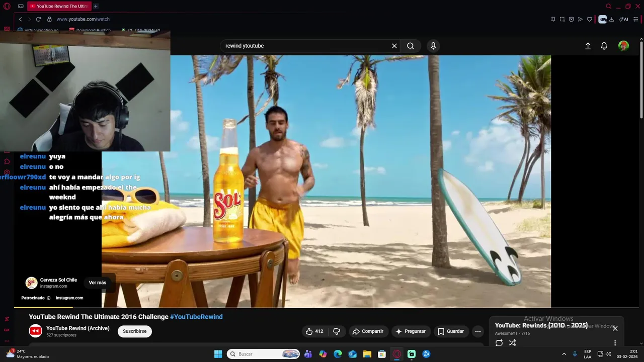
Task: Open the Patrocinado info icon
Action: click(48, 298)
